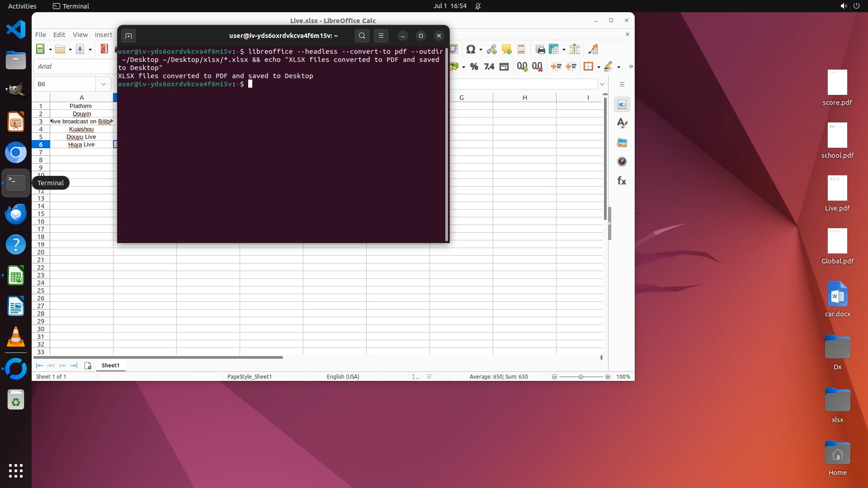Image resolution: width=868 pixels, height=488 pixels.
Task: Open a new tab in the terminal
Action: [128, 36]
